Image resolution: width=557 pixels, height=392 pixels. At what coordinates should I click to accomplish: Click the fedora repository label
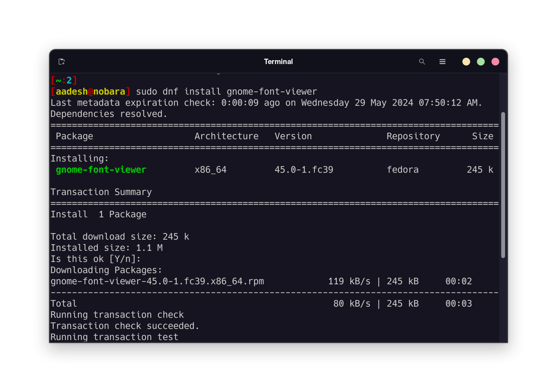coord(403,169)
